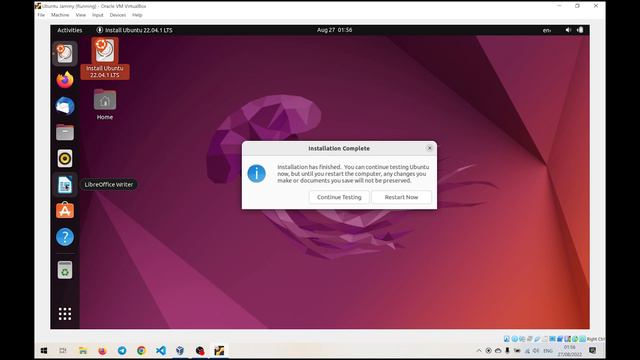Viewport: 640px width, 360px height.
Task: Open the Files manager from the dock
Action: point(65,132)
